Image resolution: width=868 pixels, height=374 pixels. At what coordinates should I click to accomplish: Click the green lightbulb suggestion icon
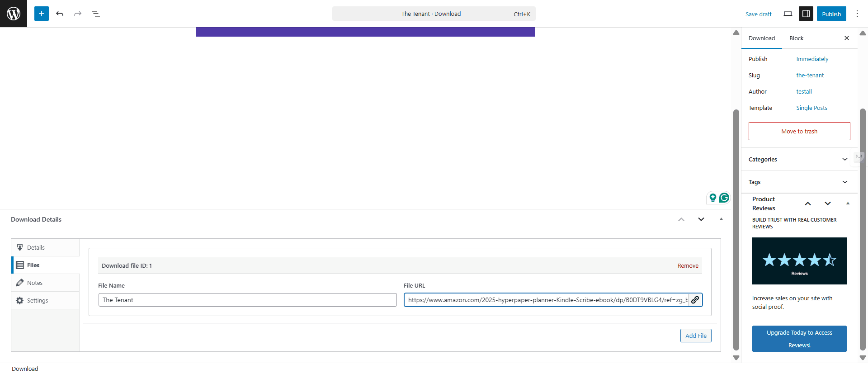click(x=713, y=198)
